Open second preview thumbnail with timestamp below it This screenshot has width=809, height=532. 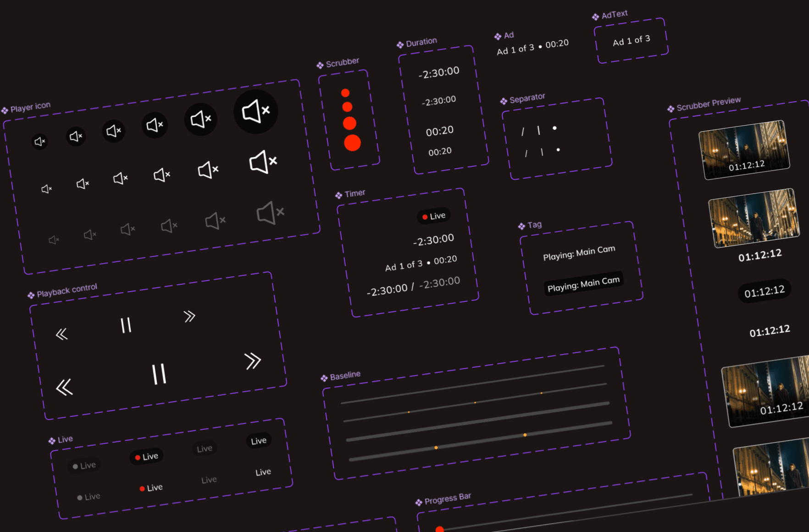754,218
